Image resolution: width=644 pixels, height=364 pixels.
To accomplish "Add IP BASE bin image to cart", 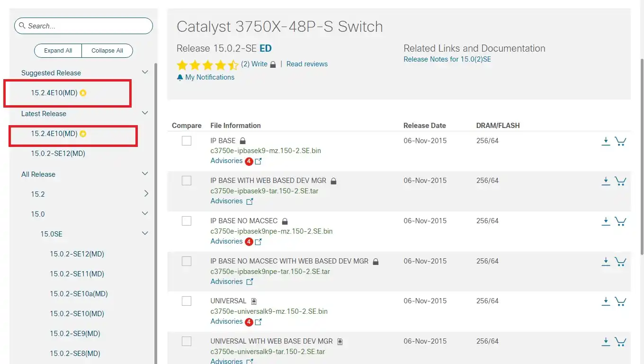I will coord(620,141).
